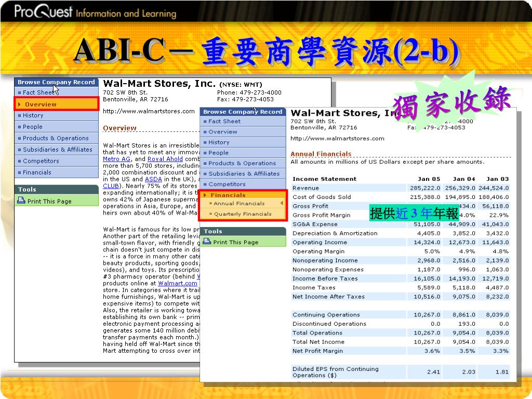Click the Jan 04 column header
The image size is (532, 399).
coord(464,179)
